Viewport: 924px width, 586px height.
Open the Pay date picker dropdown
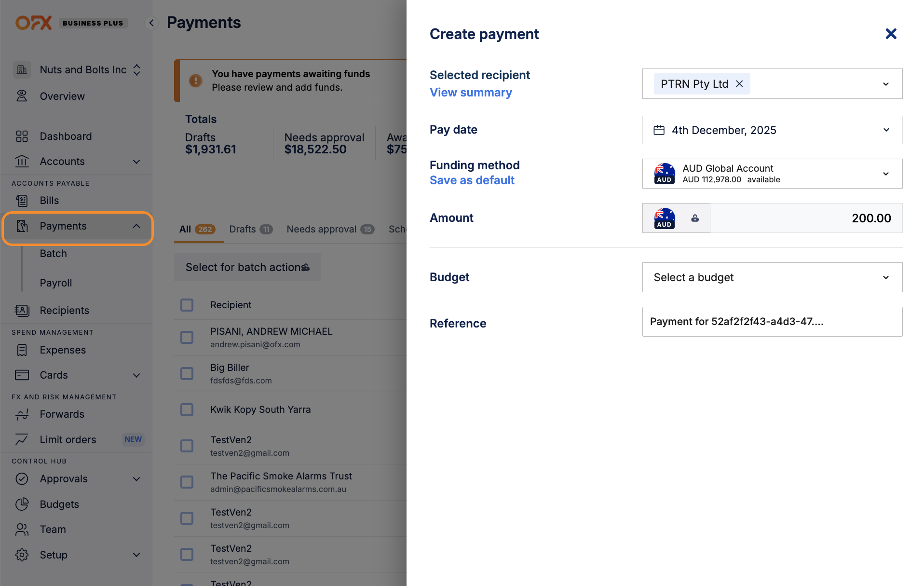tap(772, 130)
